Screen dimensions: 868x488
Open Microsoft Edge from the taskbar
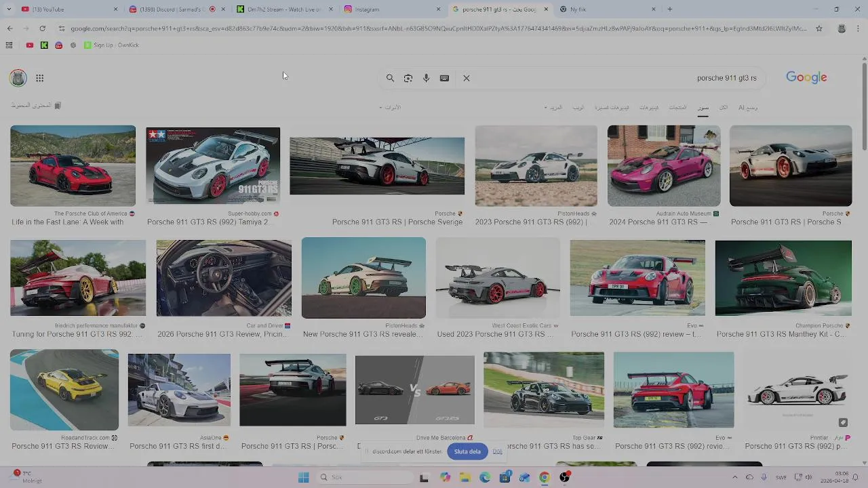pos(485,478)
